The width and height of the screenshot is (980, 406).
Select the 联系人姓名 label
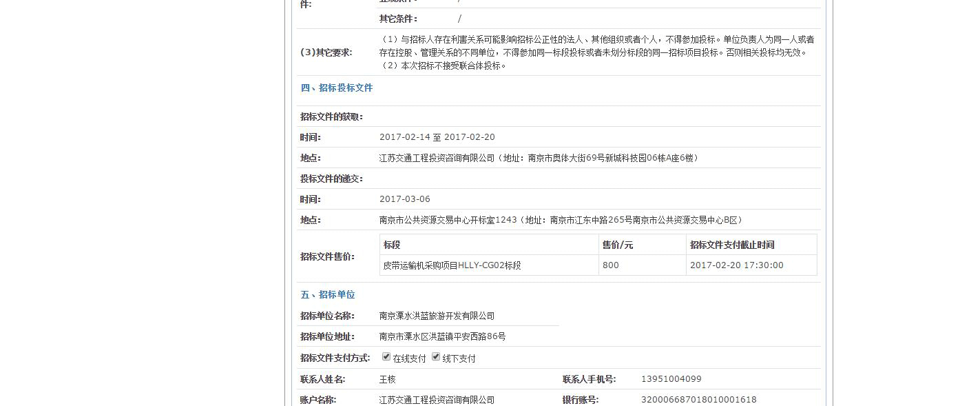[323, 379]
